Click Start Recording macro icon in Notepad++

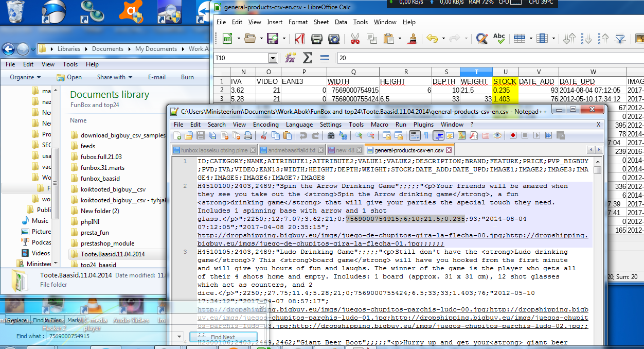click(x=513, y=136)
